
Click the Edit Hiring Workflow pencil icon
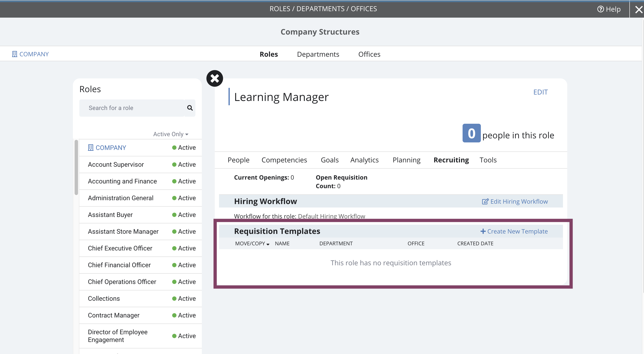(485, 201)
